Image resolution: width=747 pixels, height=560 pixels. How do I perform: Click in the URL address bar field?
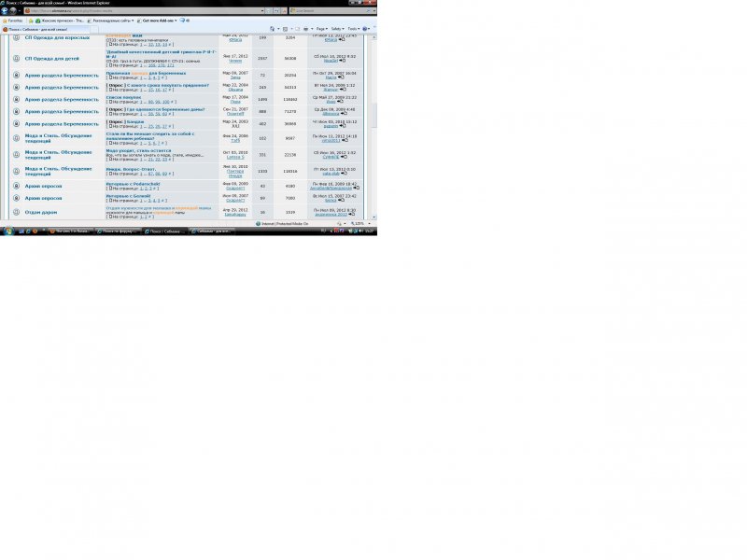point(143,10)
